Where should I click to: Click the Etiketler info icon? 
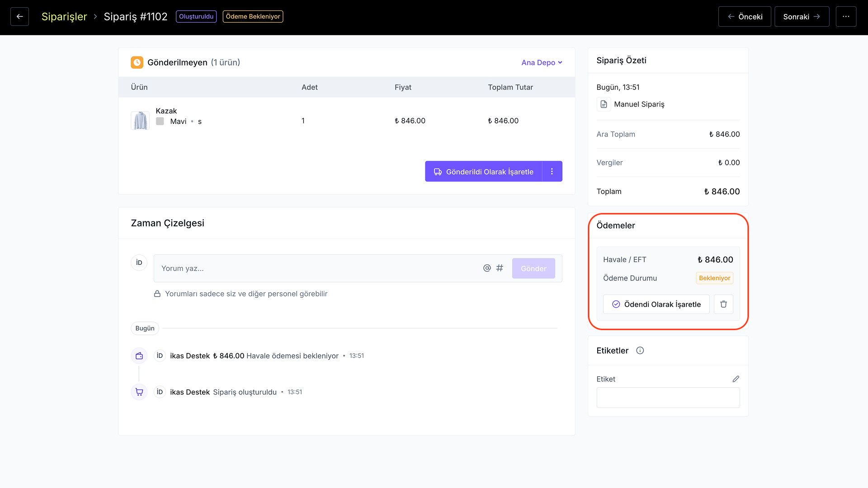point(640,351)
